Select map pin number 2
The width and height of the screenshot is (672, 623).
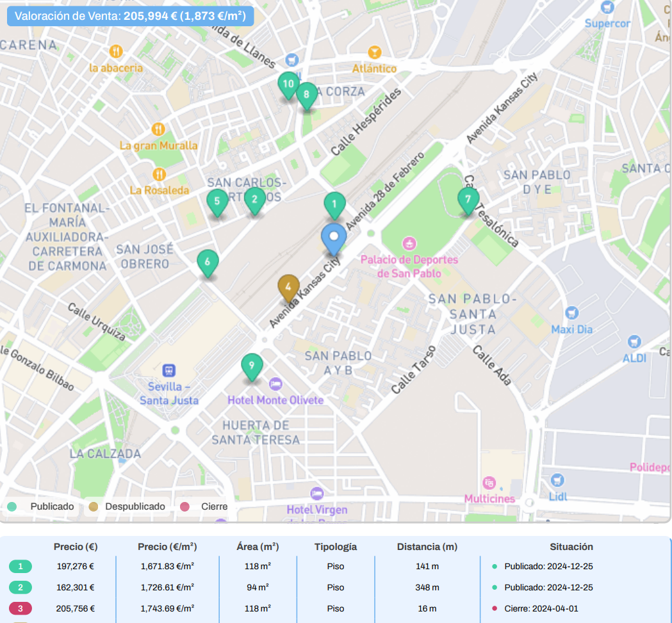pos(255,199)
